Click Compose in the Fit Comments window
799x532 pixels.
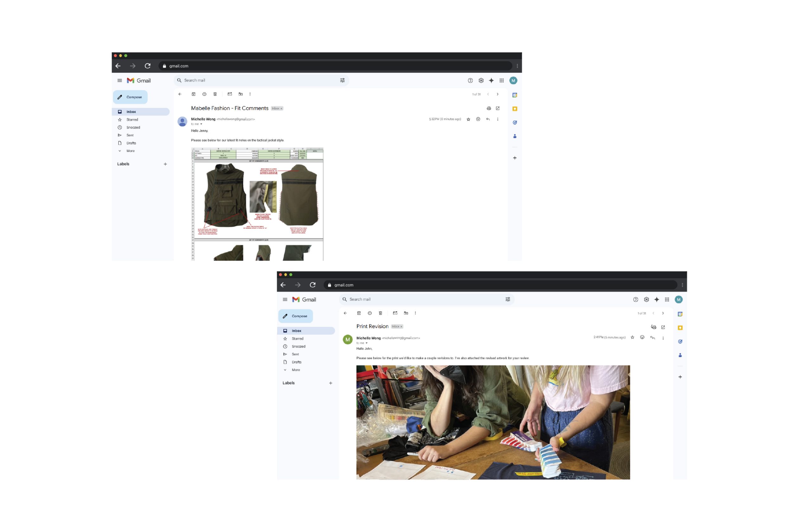130,97
